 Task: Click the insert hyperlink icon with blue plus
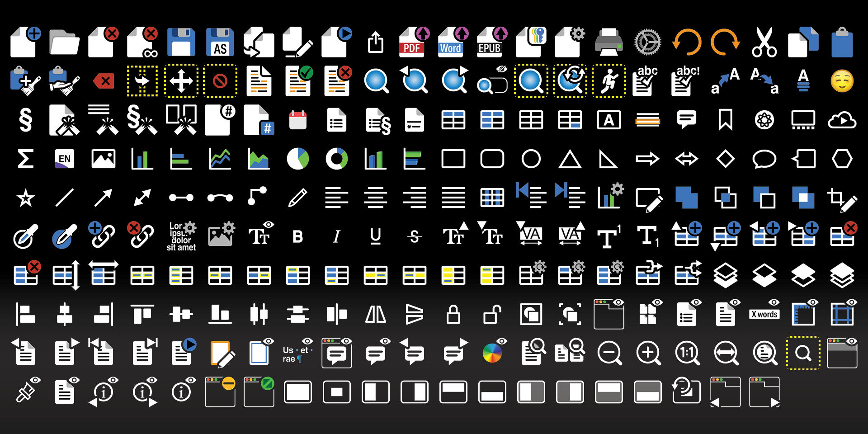[x=102, y=235]
